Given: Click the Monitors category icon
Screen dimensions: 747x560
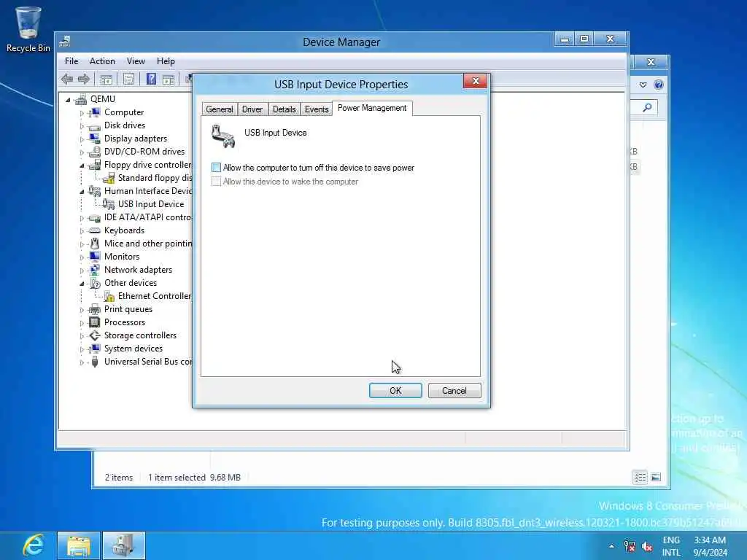Looking at the screenshot, I should [95, 257].
